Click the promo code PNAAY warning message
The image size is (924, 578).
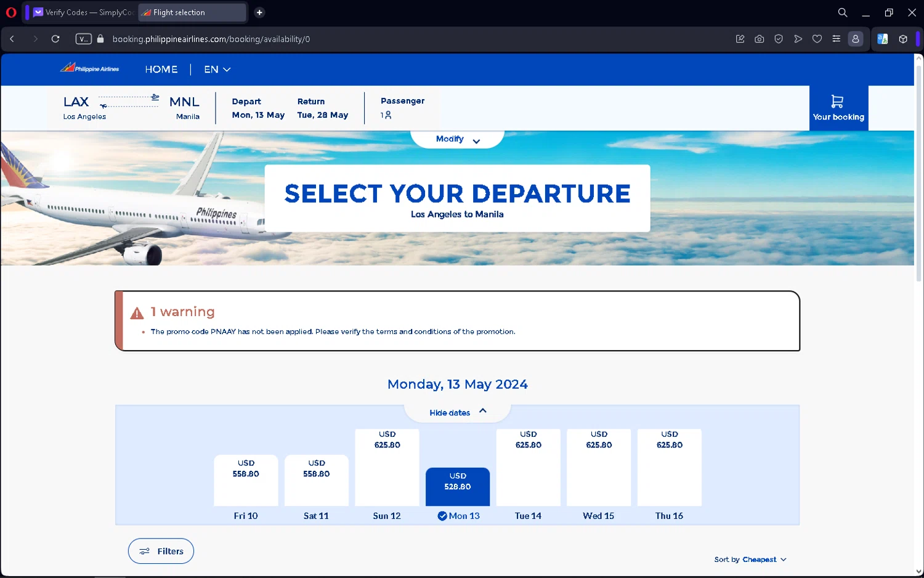click(x=333, y=332)
